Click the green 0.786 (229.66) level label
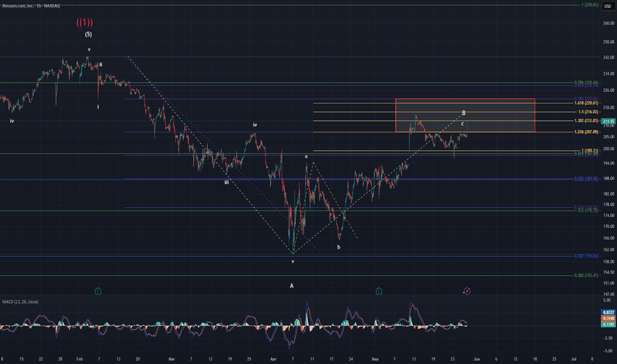Screen dimensions: 617x364 click(587, 83)
